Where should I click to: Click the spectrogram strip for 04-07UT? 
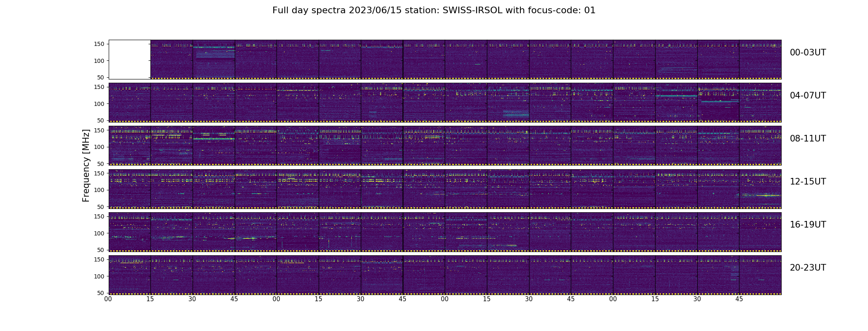point(445,103)
